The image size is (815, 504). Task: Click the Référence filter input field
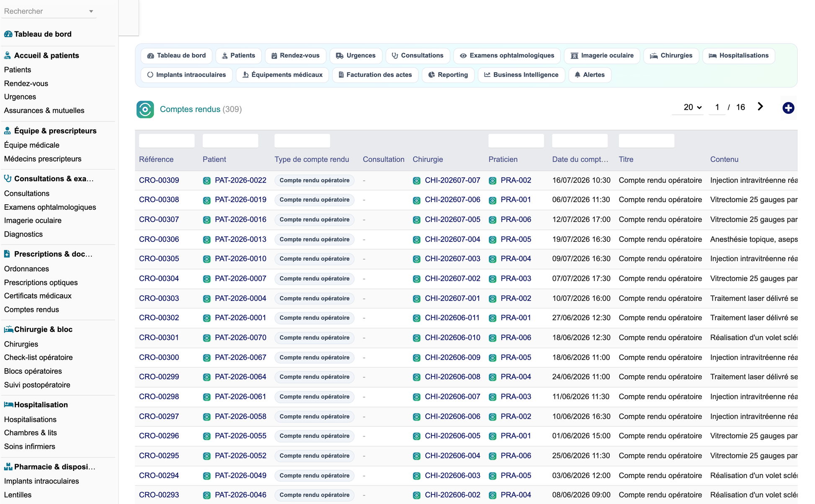coord(167,141)
